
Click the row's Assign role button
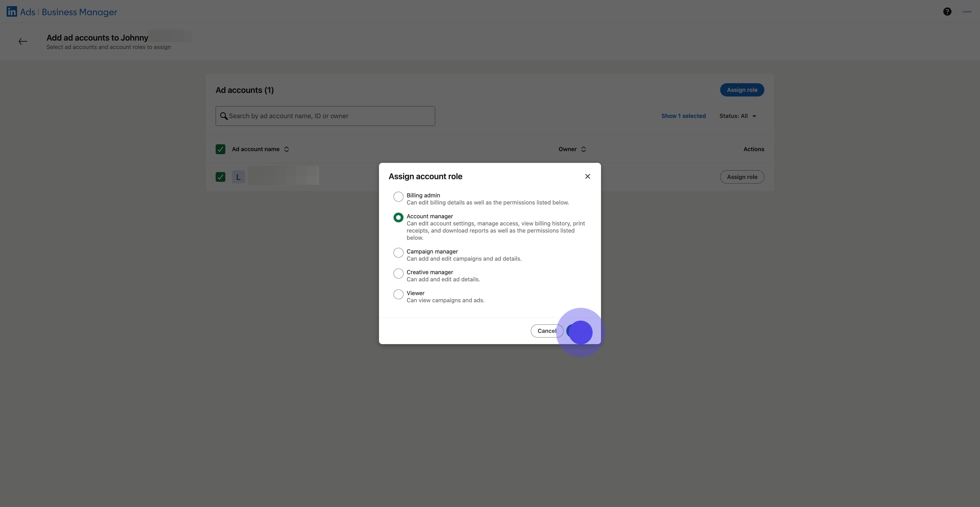(741, 177)
